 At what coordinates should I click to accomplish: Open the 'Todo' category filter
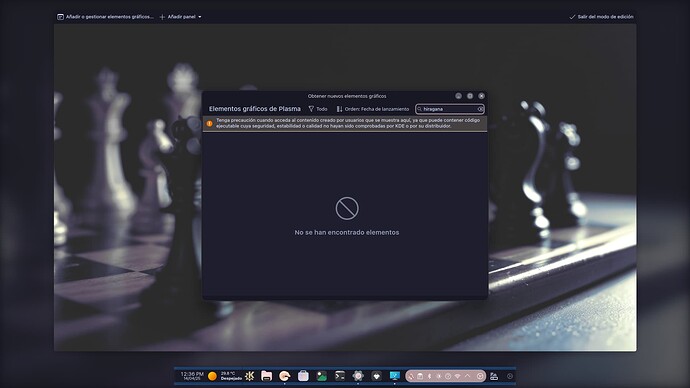[318, 109]
